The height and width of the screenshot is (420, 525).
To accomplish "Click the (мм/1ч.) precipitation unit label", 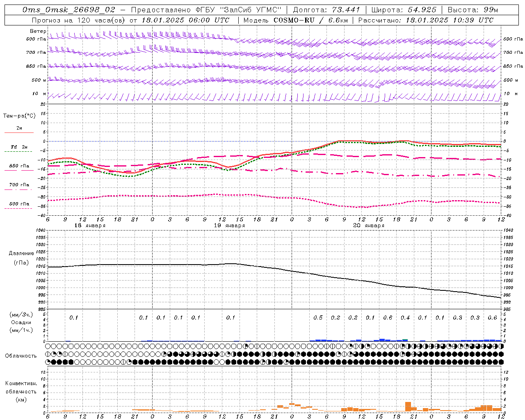I will tap(21, 330).
